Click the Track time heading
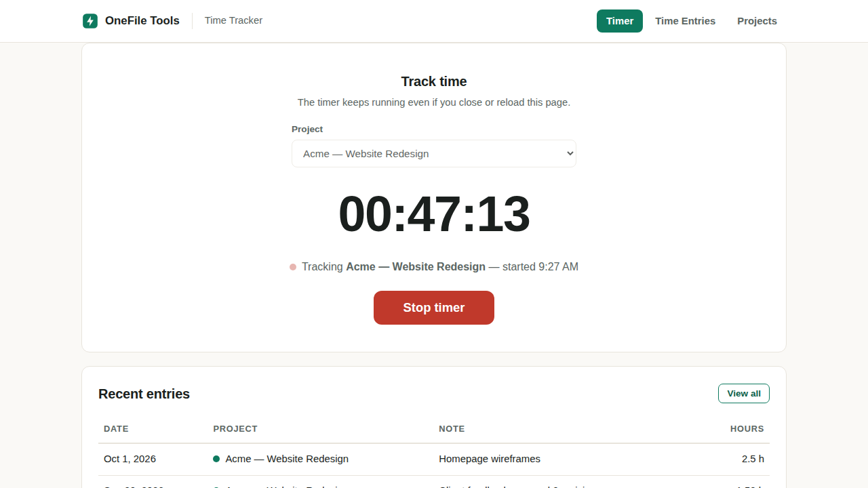868x488 pixels. pyautogui.click(x=434, y=81)
